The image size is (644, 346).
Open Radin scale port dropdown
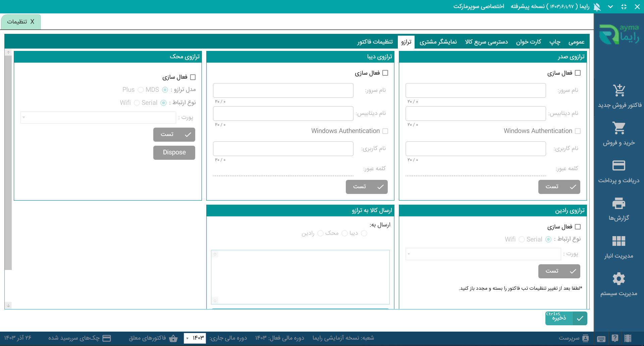pyautogui.click(x=483, y=254)
